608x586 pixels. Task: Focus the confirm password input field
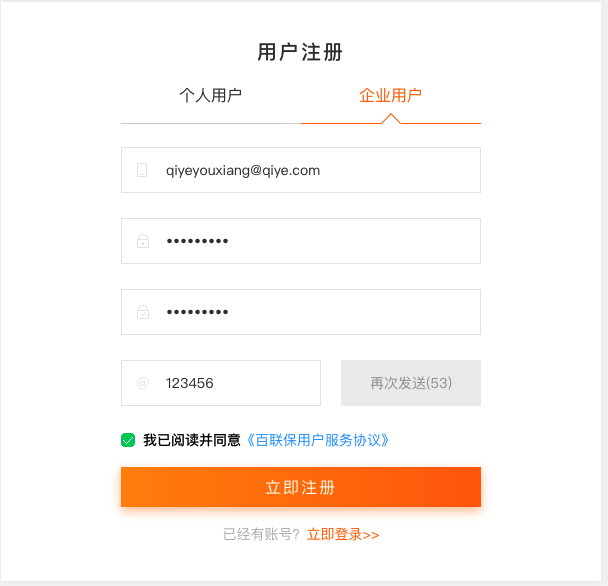point(301,312)
